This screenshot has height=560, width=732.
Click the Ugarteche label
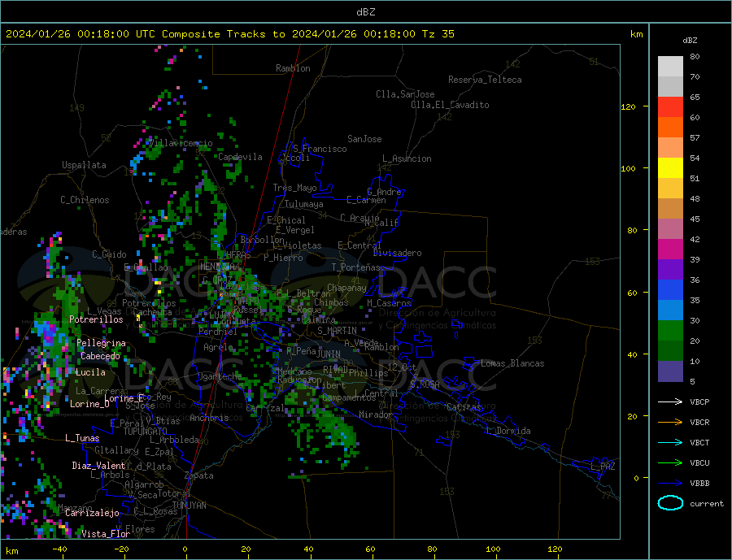click(x=220, y=376)
